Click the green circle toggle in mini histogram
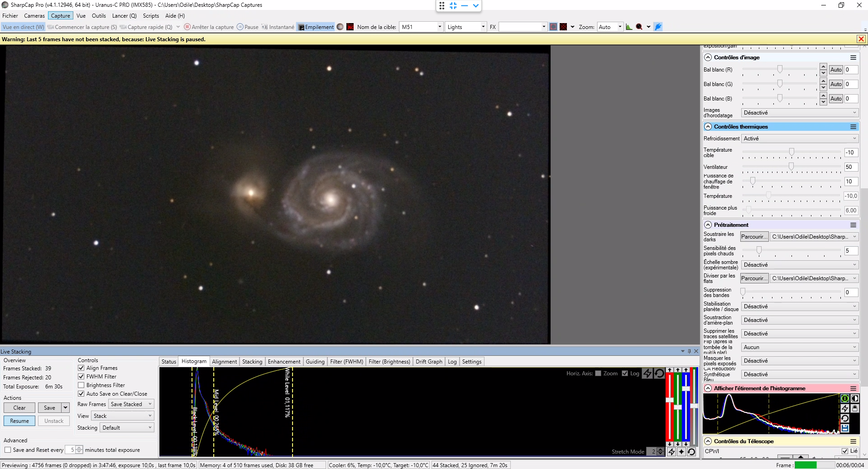The width and height of the screenshot is (868, 469). pyautogui.click(x=845, y=398)
